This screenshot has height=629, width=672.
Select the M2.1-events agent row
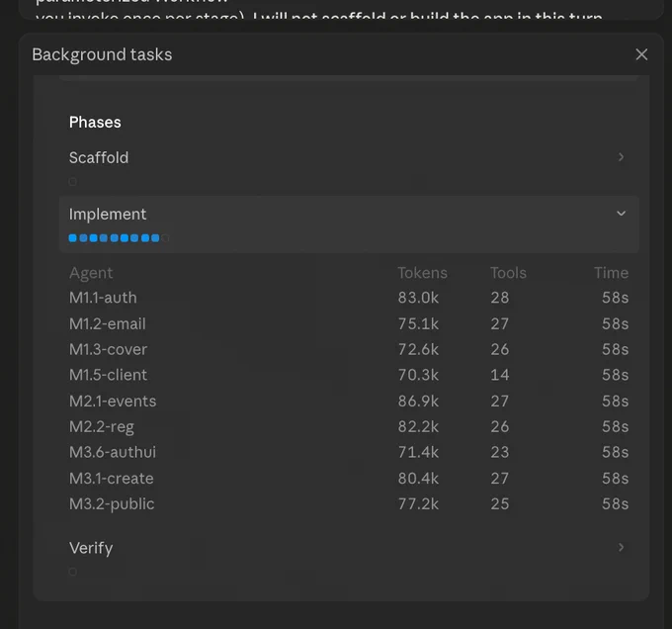click(x=349, y=401)
